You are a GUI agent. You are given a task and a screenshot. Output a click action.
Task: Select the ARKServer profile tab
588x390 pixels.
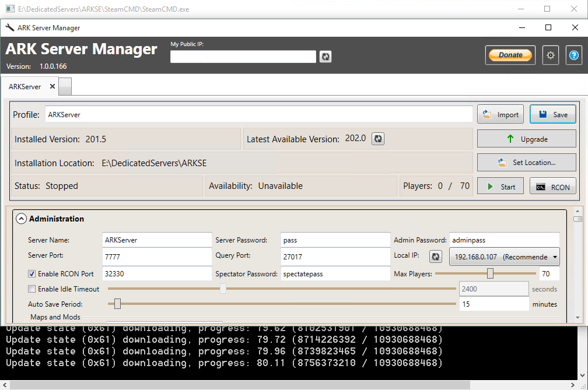(24, 86)
